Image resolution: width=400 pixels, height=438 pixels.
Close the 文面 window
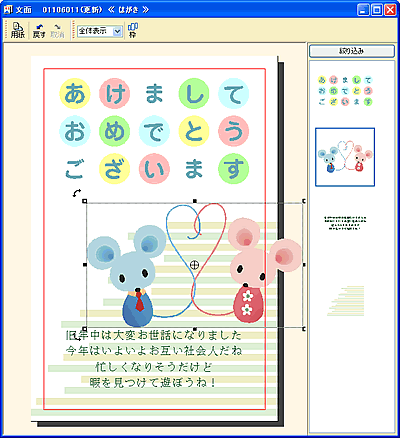click(390, 10)
